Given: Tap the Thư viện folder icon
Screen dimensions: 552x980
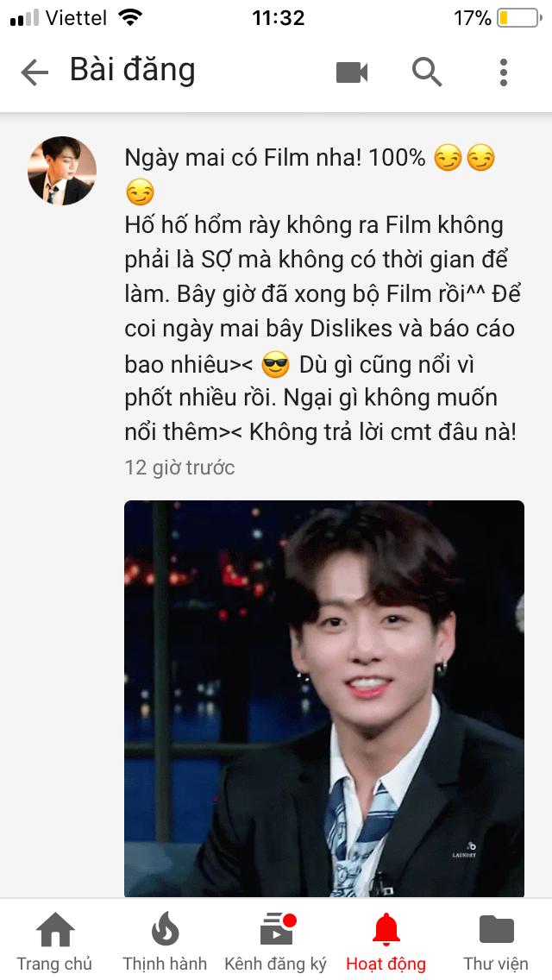Looking at the screenshot, I should click(496, 929).
